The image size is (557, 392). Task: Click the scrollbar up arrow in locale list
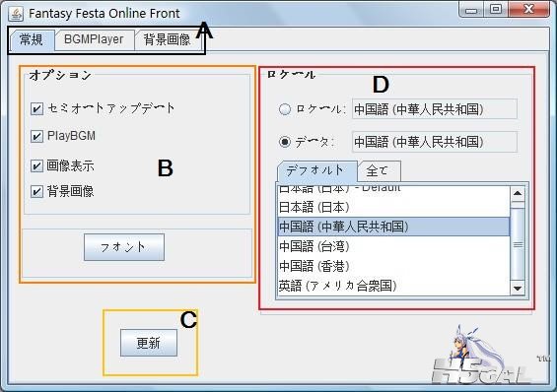[x=518, y=193]
